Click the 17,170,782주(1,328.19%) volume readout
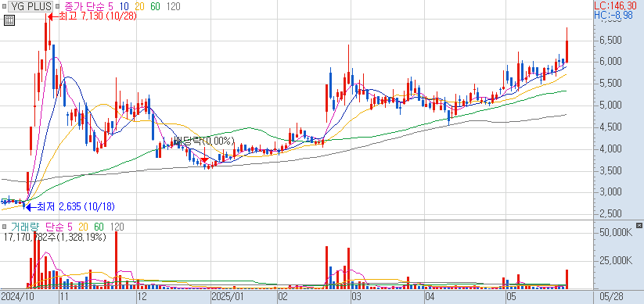The width and height of the screenshot is (644, 304). tap(55, 237)
